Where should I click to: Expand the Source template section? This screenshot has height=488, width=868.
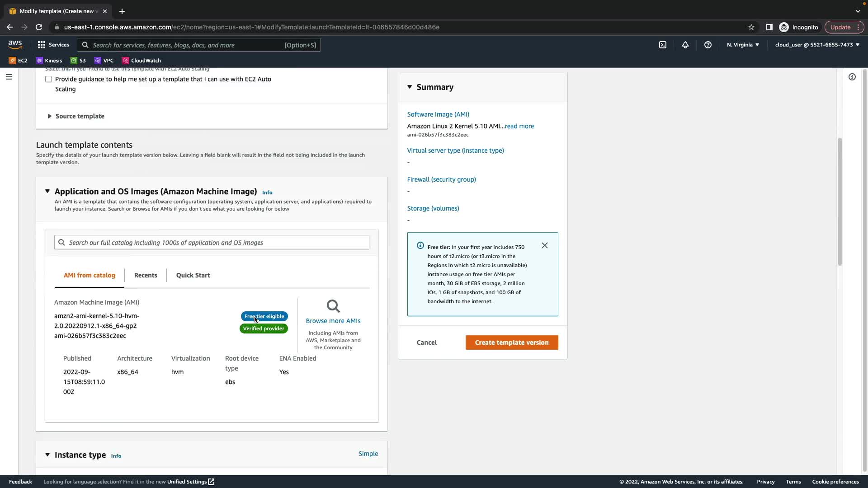click(76, 116)
